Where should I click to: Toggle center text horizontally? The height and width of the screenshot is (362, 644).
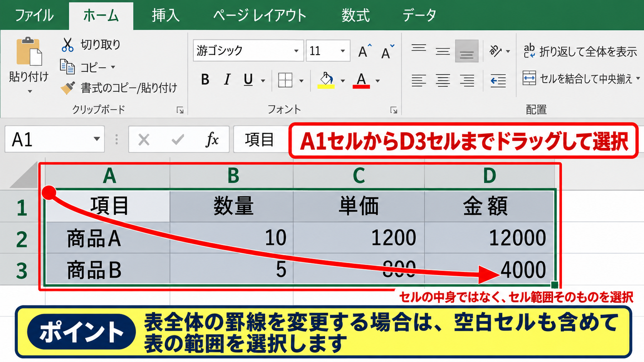click(x=443, y=80)
